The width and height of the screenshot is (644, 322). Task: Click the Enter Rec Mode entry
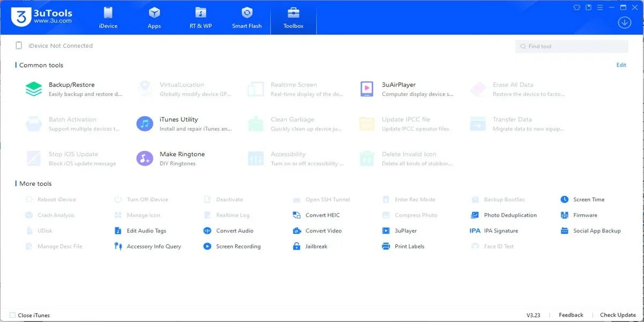pyautogui.click(x=408, y=200)
